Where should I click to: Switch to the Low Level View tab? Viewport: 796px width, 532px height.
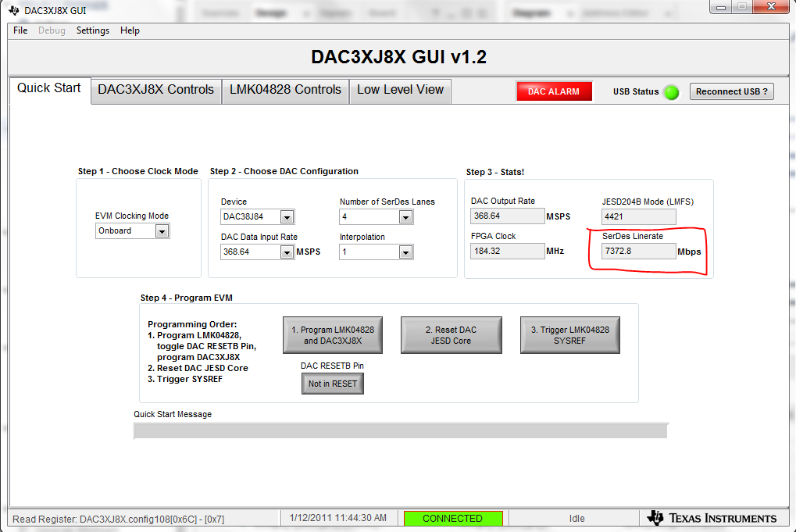[400, 90]
